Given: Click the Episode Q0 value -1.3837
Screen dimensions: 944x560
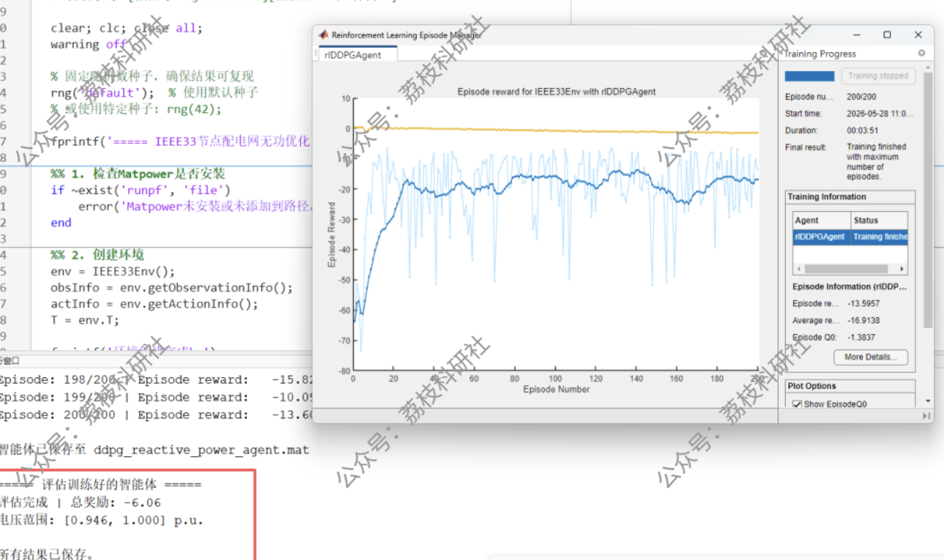Looking at the screenshot, I should coord(861,337).
